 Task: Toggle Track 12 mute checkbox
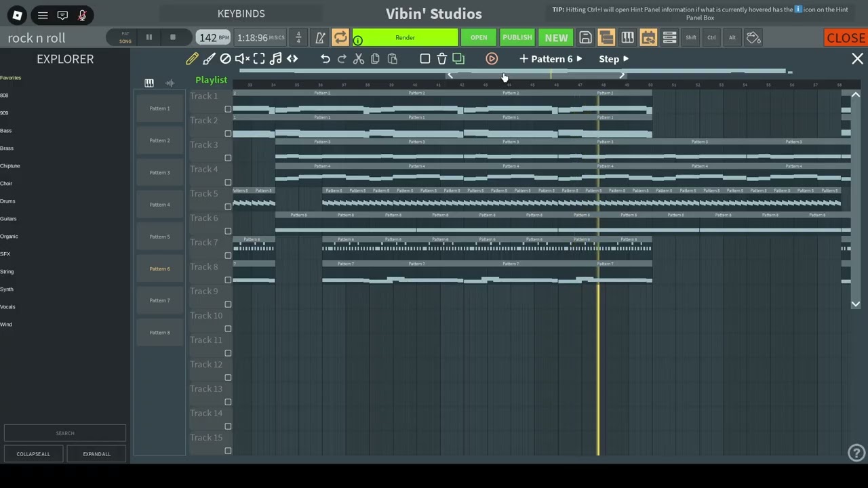click(228, 378)
